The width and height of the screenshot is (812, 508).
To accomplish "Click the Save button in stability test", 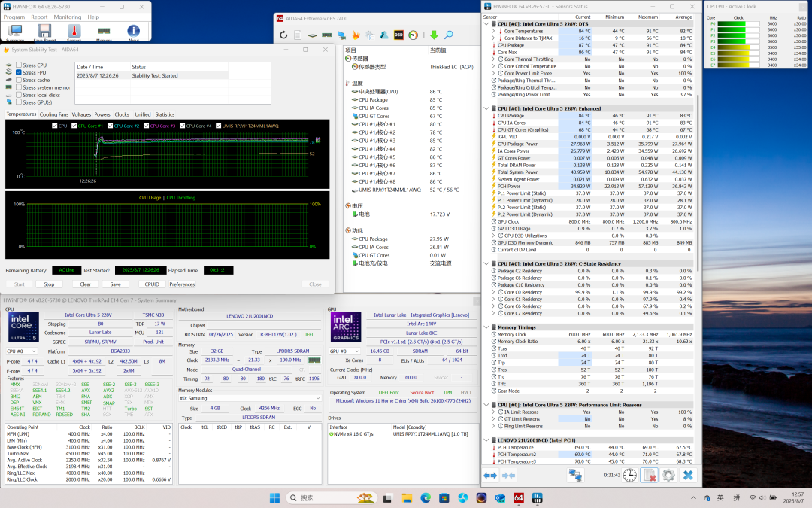I will click(x=116, y=284).
